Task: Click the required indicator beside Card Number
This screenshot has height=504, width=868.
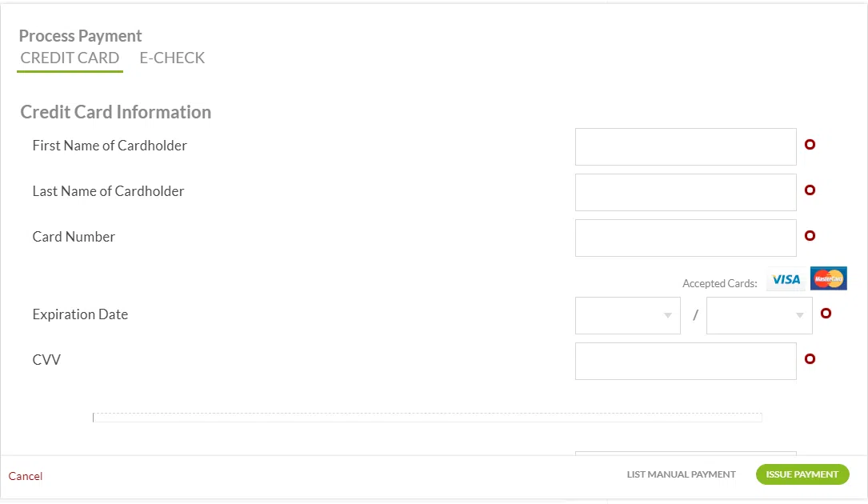Action: tap(810, 236)
